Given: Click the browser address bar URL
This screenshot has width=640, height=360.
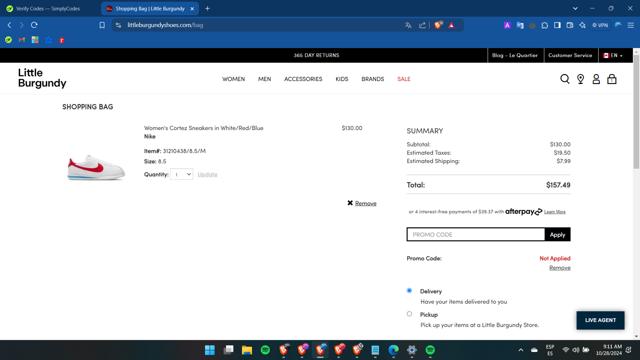Looking at the screenshot, I should [x=165, y=25].
